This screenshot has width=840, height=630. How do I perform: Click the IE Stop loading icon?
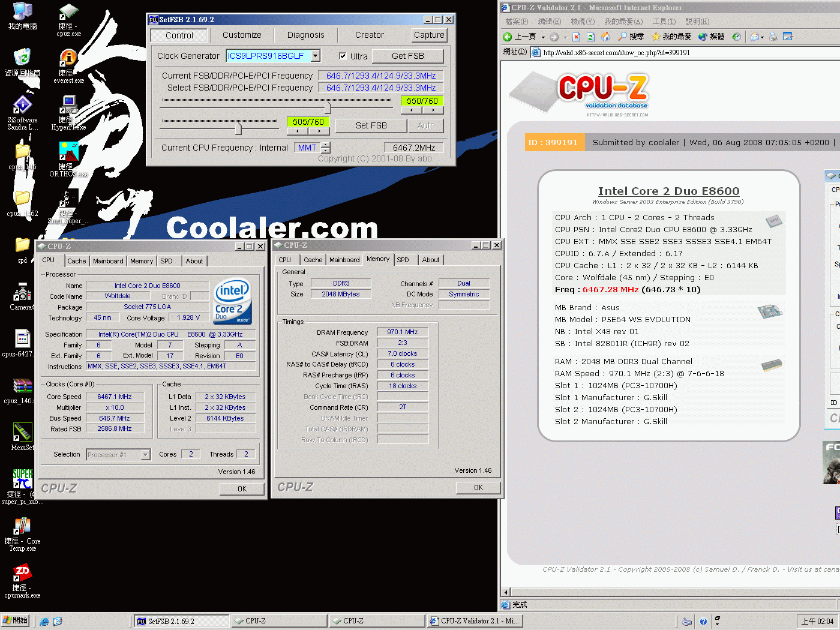click(x=576, y=37)
